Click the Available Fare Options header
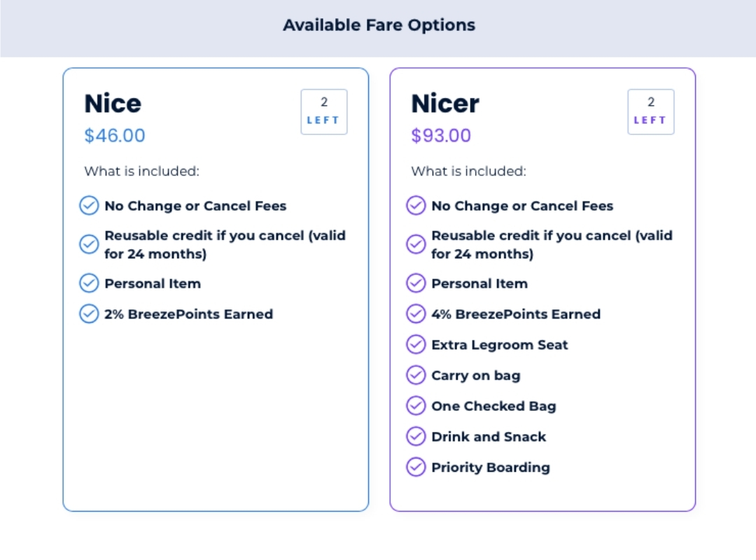 coord(379,25)
